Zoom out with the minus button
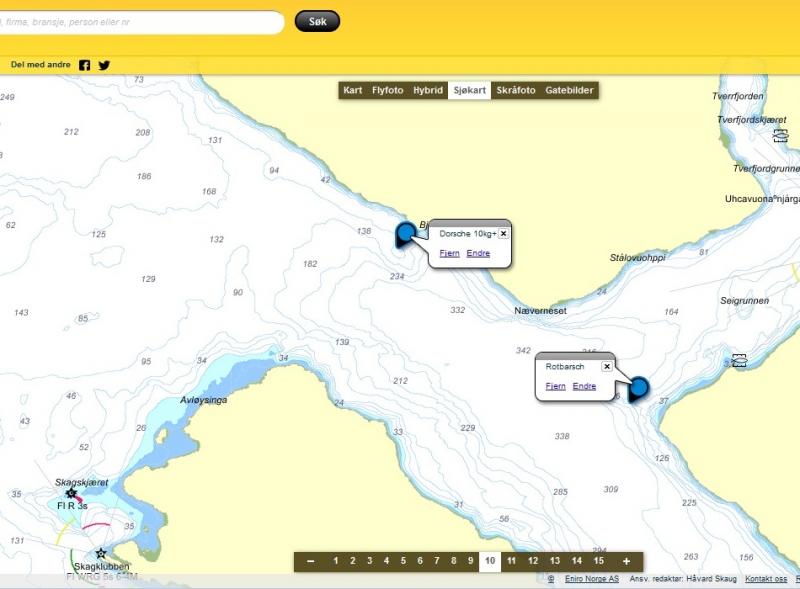Image resolution: width=800 pixels, height=589 pixels. tap(311, 561)
